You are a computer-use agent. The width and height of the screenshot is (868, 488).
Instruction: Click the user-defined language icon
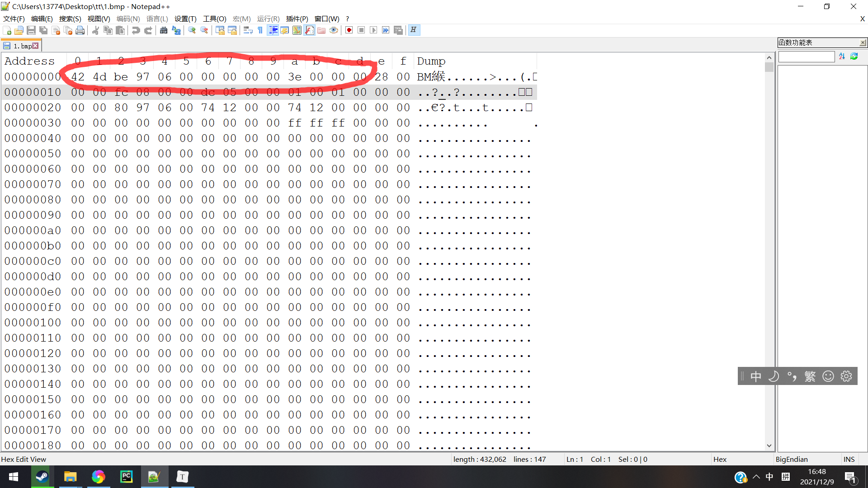pos(285,30)
